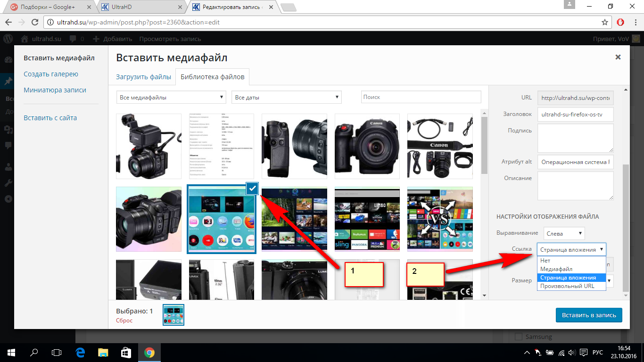
Task: Select the spec sheet document thumbnail
Action: [222, 146]
